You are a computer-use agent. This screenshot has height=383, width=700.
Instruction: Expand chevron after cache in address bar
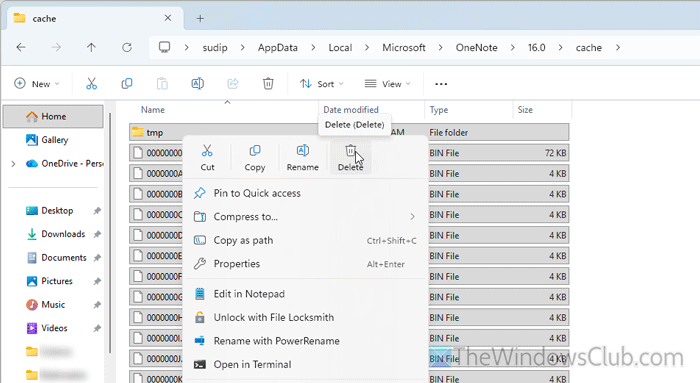click(x=618, y=47)
